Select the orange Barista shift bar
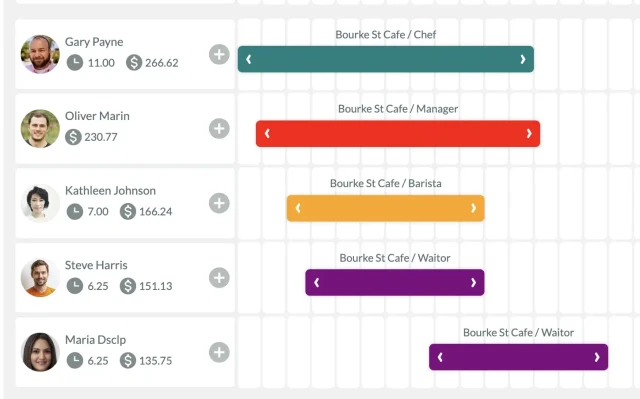Screen dimensions: 640x399 click(x=386, y=208)
